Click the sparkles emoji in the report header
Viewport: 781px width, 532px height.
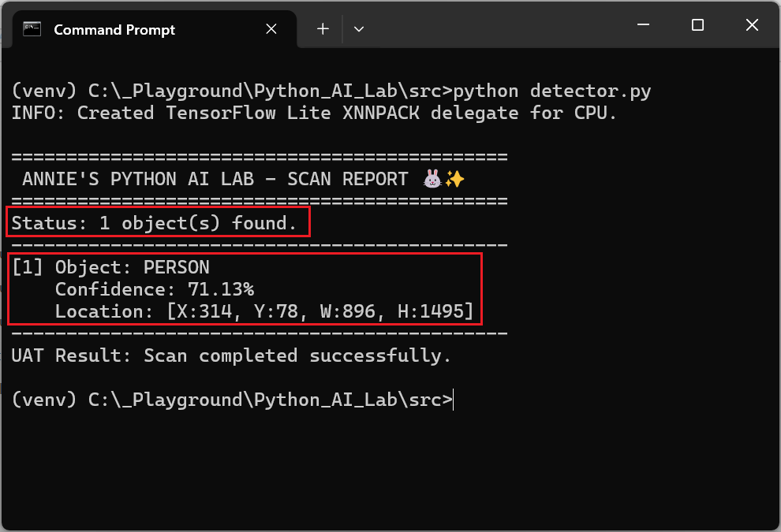pos(454,180)
